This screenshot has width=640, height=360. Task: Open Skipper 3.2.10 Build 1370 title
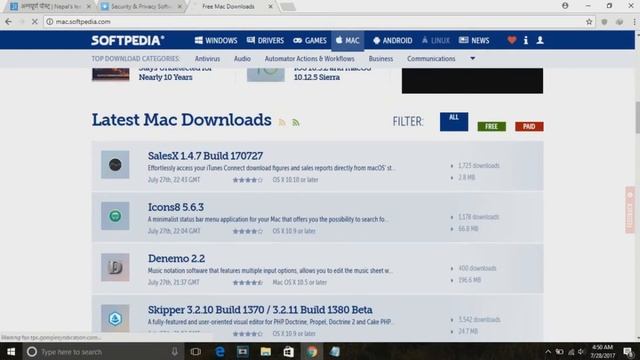click(260, 310)
